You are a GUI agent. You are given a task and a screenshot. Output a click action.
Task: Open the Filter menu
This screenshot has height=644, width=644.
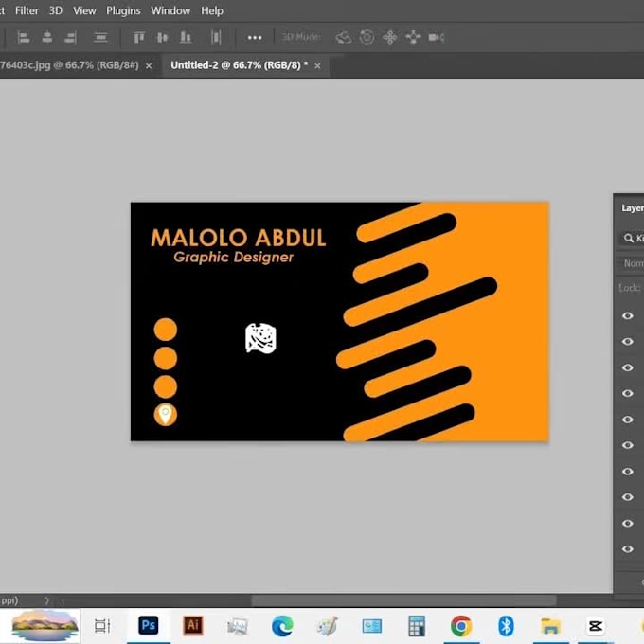pyautogui.click(x=27, y=10)
